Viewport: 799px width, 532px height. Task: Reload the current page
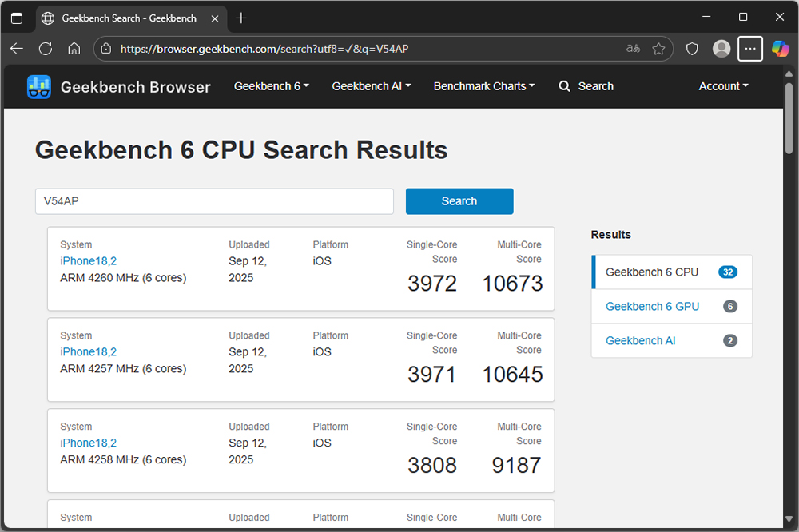tap(46, 49)
